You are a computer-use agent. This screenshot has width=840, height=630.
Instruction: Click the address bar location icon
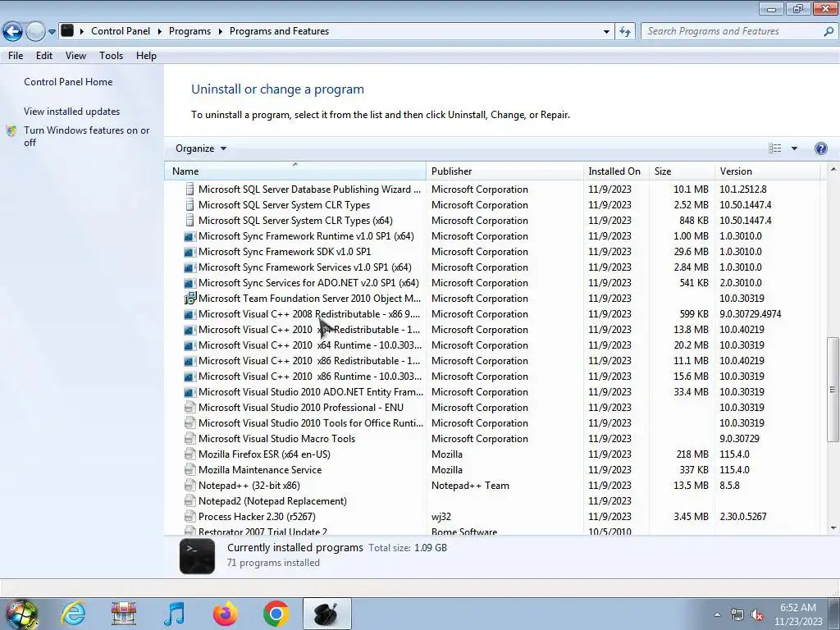(67, 30)
